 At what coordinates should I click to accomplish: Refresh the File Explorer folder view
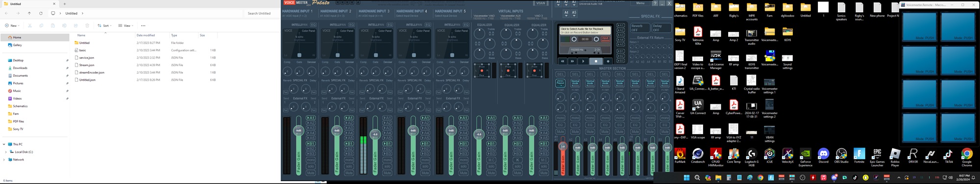click(41, 13)
